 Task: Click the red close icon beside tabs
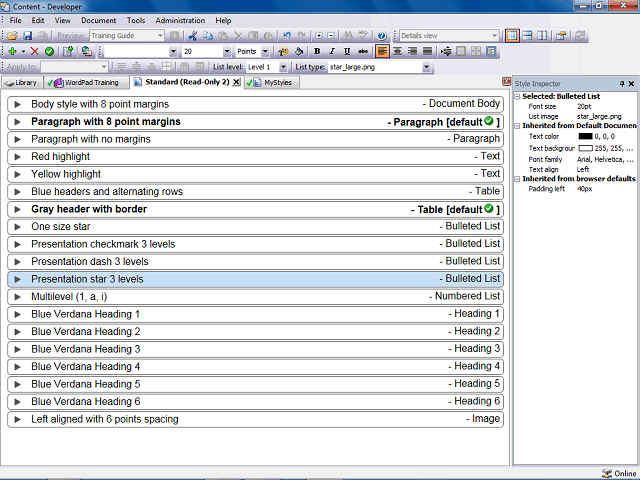coord(507,82)
